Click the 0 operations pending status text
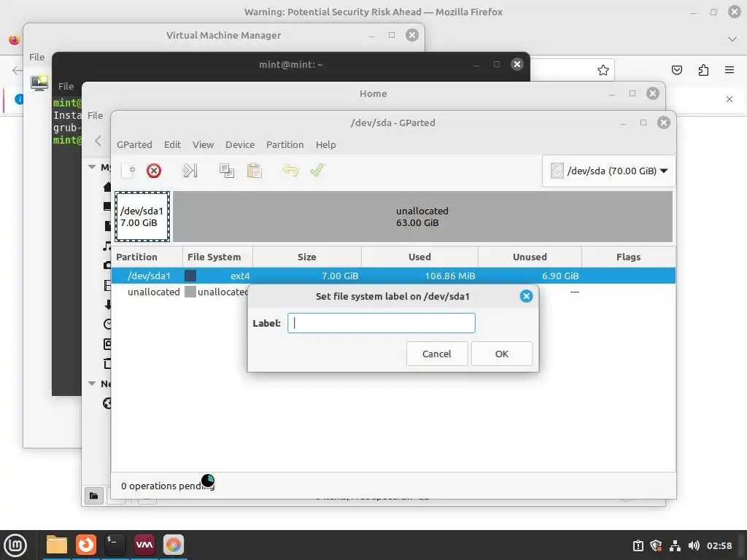This screenshot has width=747, height=560. (167, 486)
